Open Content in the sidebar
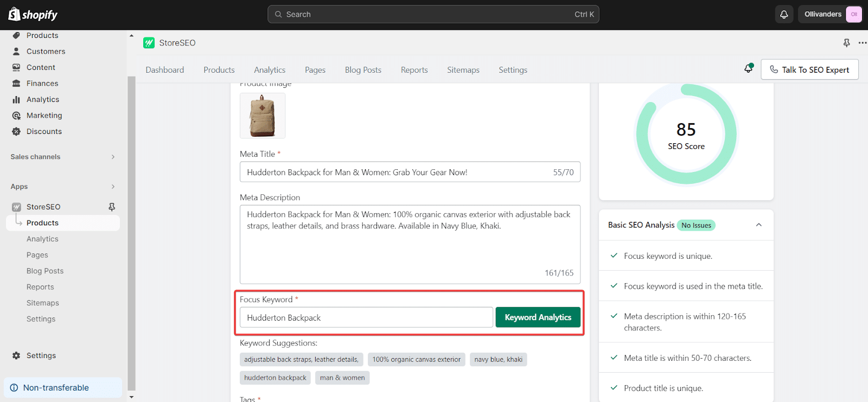Screen dimensions: 868x402 point(41,67)
